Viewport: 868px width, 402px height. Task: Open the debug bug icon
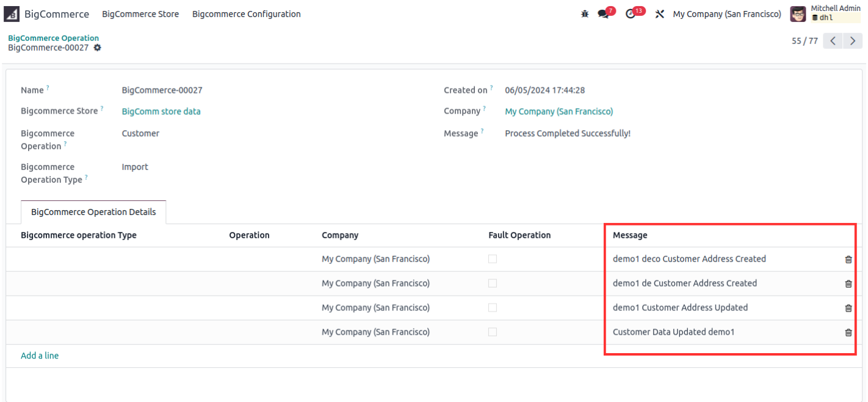[x=585, y=14]
